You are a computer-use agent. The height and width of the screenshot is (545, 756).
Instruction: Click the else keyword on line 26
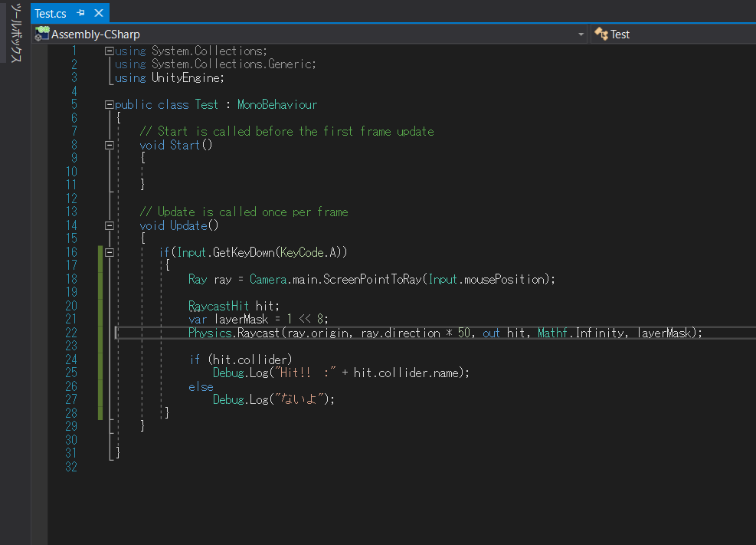pyautogui.click(x=201, y=386)
